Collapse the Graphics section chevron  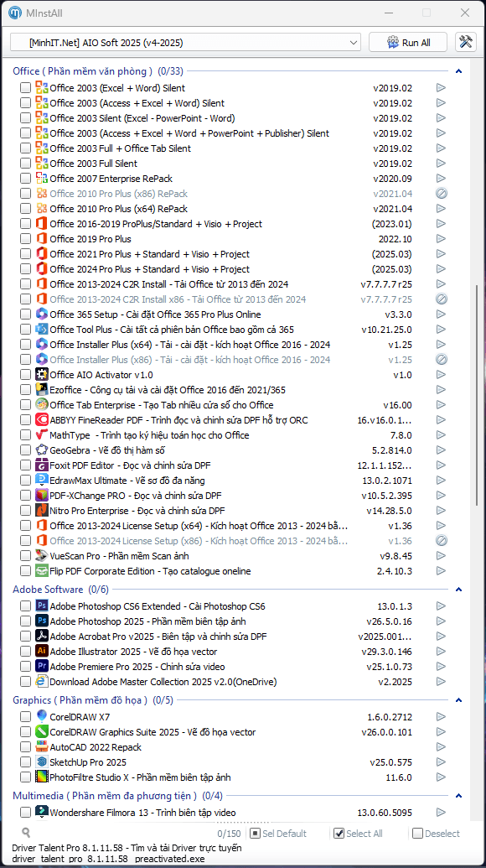(458, 700)
